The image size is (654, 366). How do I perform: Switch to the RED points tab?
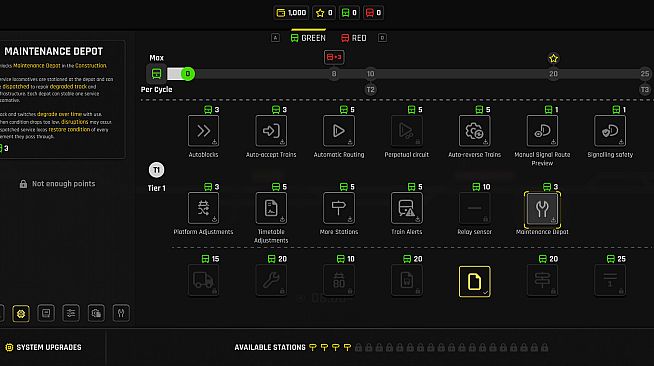tap(354, 38)
